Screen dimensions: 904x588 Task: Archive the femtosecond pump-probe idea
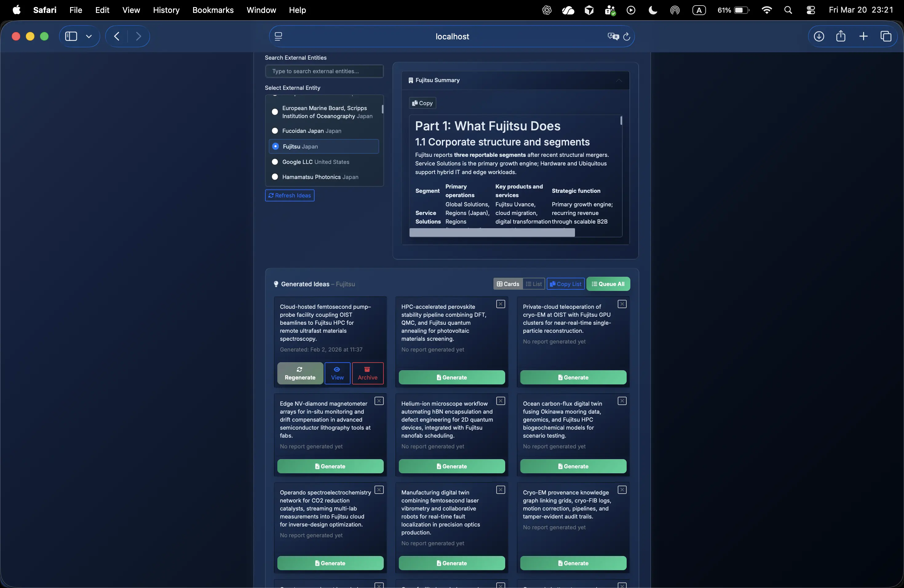(367, 373)
